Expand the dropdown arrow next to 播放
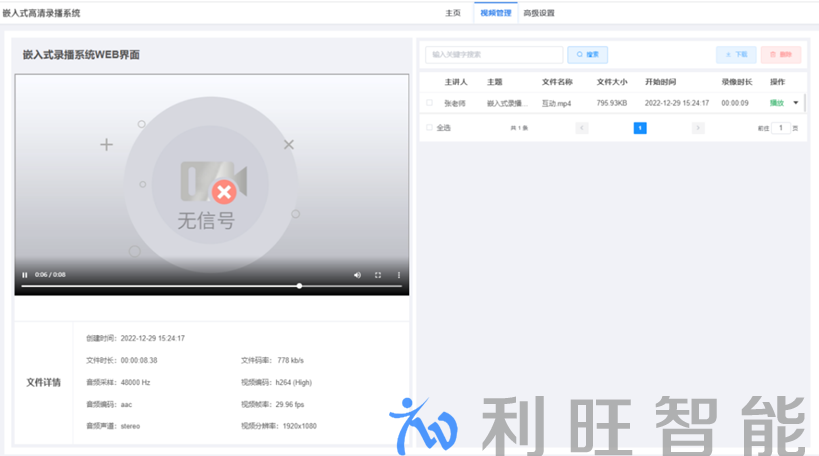The width and height of the screenshot is (819, 456). coord(796,103)
